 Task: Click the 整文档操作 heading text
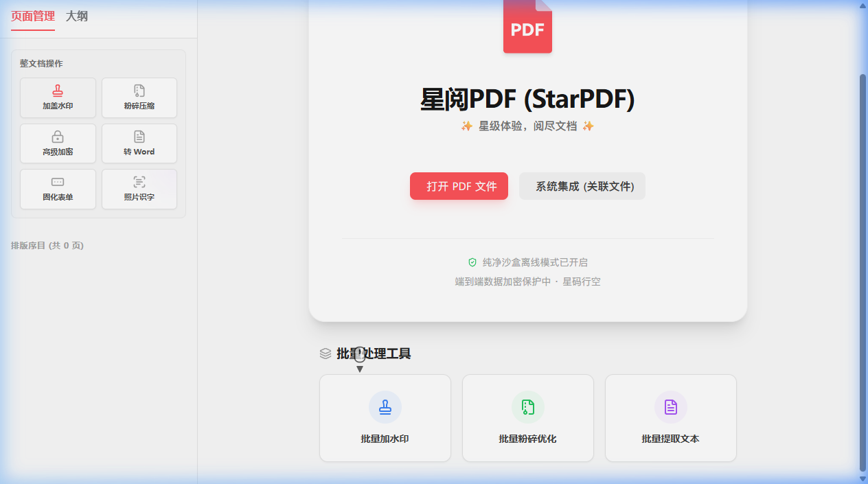pyautogui.click(x=41, y=64)
